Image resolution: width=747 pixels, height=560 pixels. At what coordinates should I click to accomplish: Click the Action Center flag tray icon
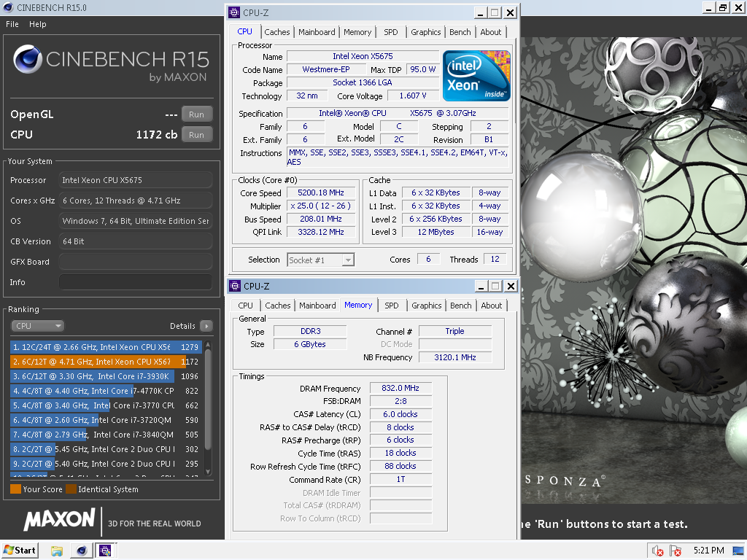pyautogui.click(x=675, y=551)
